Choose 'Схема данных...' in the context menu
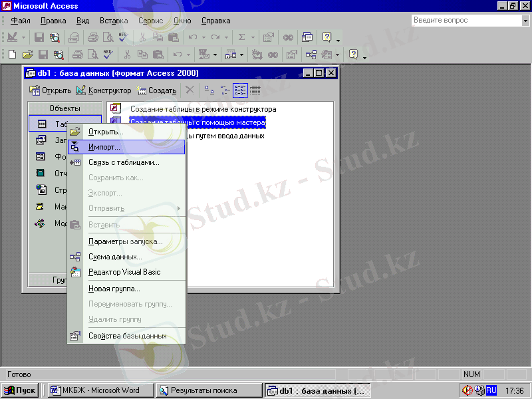 (126, 257)
